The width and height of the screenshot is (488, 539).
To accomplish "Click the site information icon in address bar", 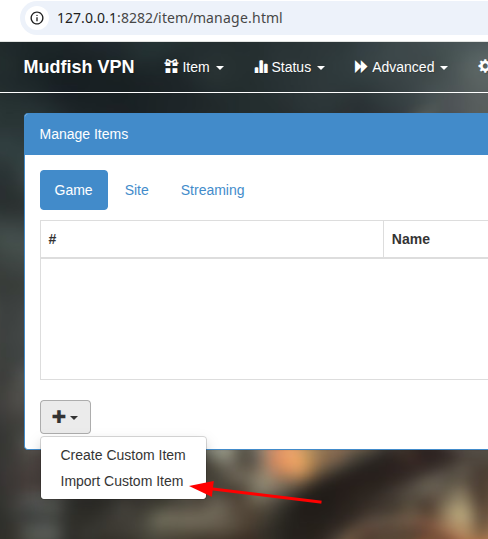I will (x=37, y=18).
